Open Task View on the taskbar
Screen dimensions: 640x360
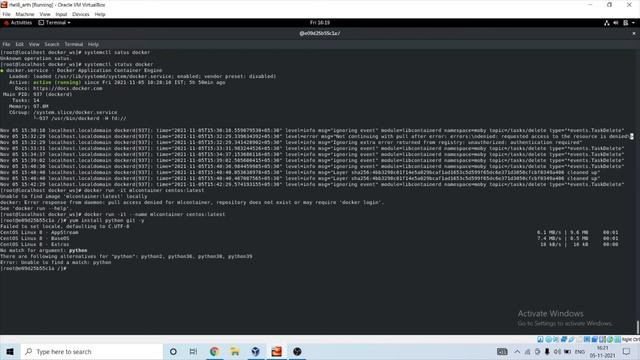(x=193, y=351)
